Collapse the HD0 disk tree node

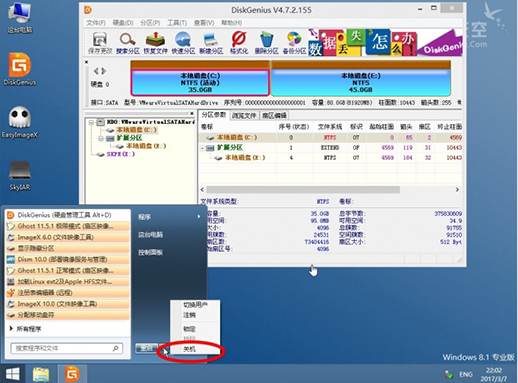click(x=91, y=122)
